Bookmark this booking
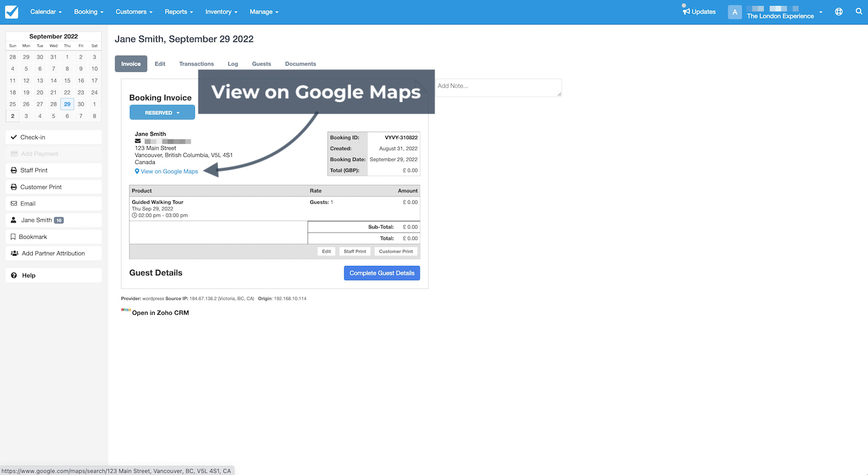The width and height of the screenshot is (868, 475). 54,237
